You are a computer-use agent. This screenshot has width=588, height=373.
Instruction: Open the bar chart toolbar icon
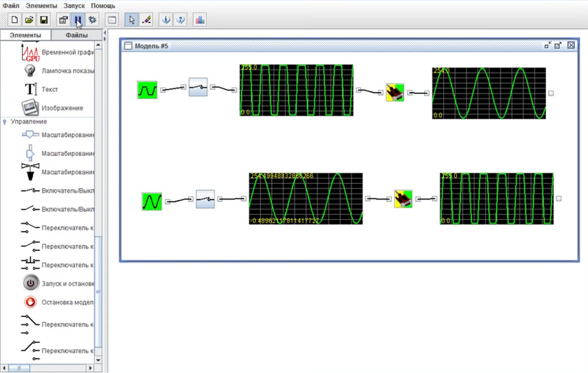(x=200, y=20)
